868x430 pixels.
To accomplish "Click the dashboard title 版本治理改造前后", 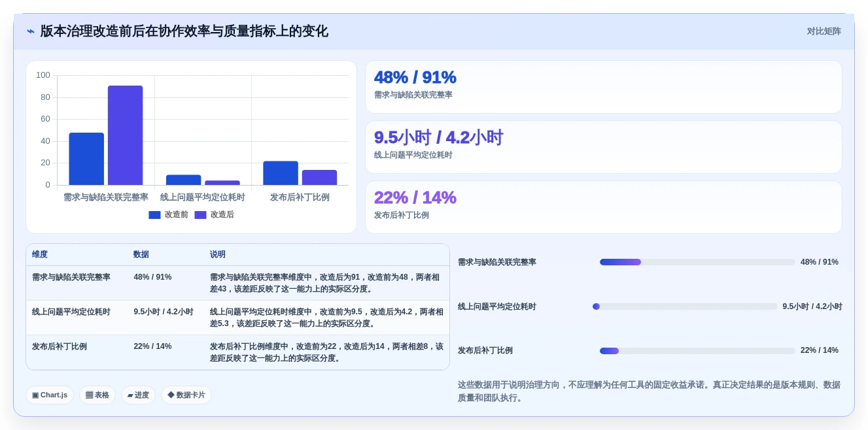I will (184, 31).
